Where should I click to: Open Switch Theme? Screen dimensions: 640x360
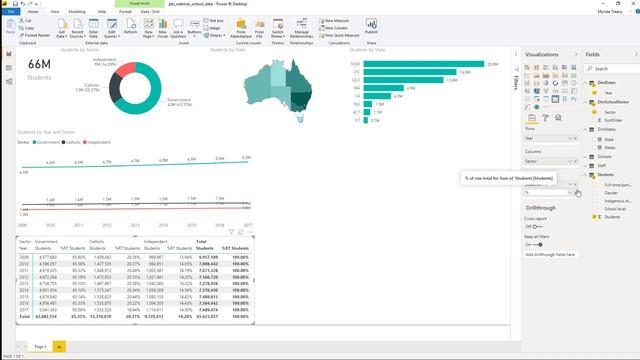[278, 28]
